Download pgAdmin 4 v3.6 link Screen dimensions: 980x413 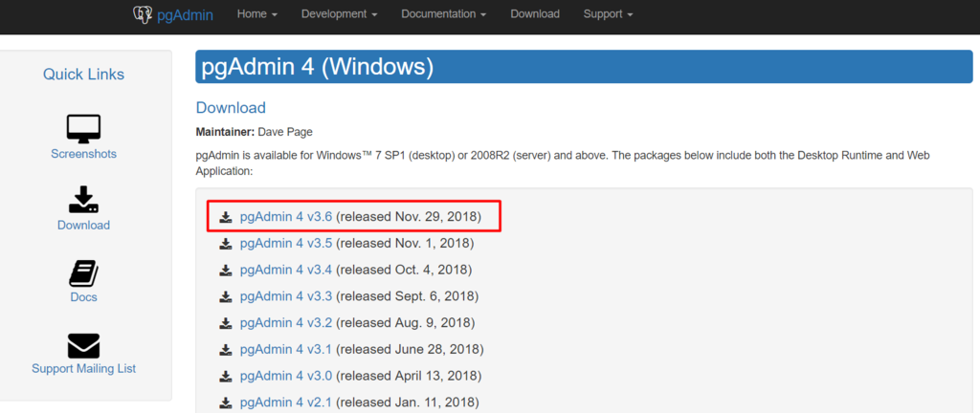pyautogui.click(x=285, y=217)
